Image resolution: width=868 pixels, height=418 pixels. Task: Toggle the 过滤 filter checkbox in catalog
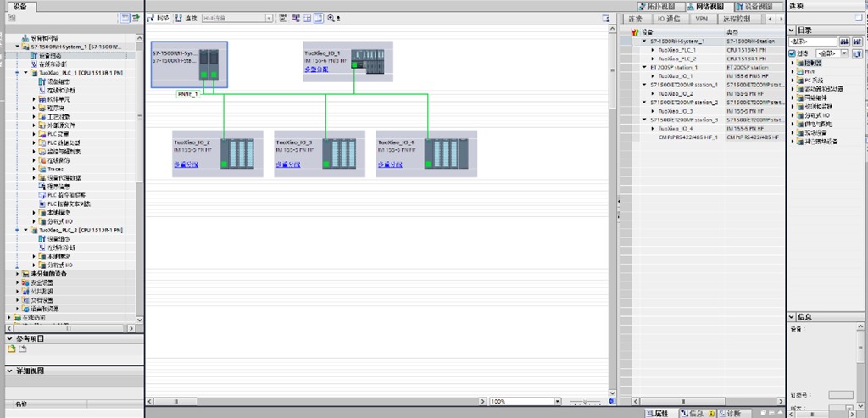[x=793, y=53]
